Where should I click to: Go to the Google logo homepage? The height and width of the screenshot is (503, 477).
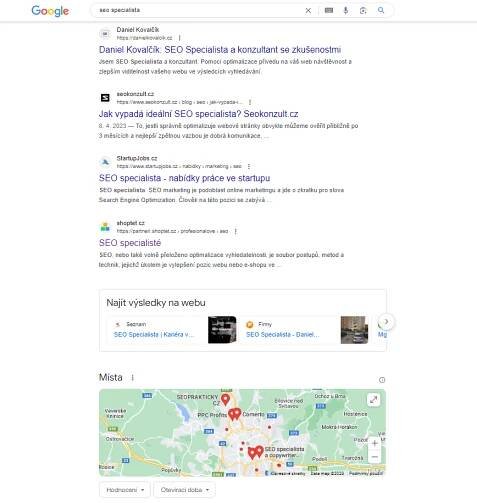tap(50, 11)
